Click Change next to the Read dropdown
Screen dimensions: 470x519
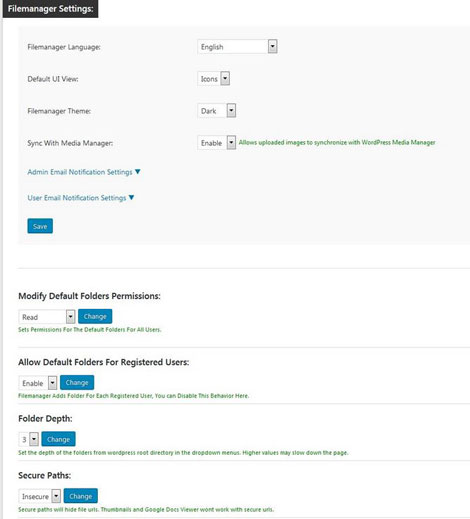tap(95, 316)
